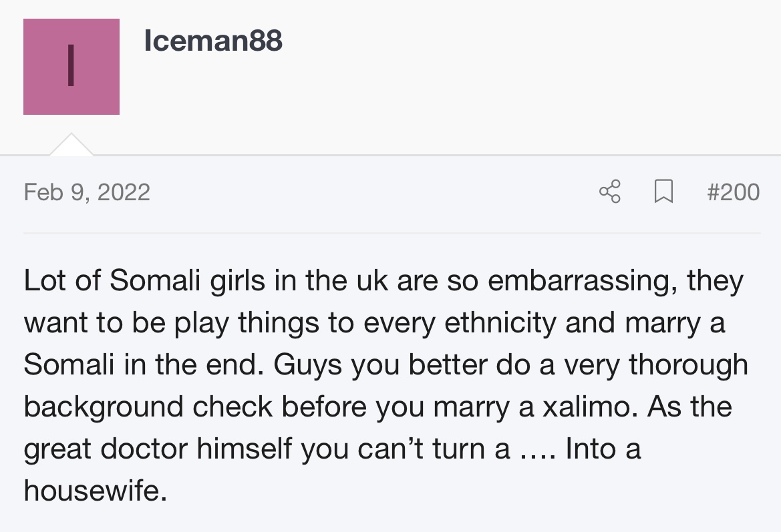Click the post timestamp Feb 9, 2022
Viewport: 781px width, 532px height.
[x=87, y=192]
